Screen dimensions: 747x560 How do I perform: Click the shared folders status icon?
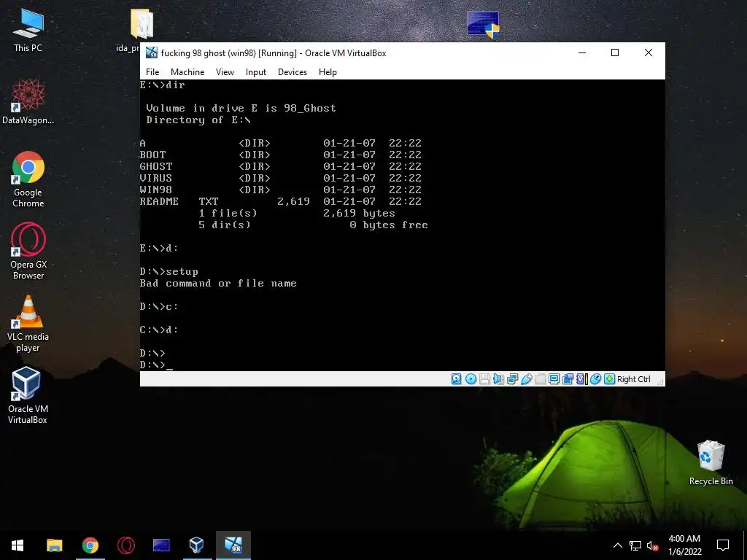(x=541, y=379)
